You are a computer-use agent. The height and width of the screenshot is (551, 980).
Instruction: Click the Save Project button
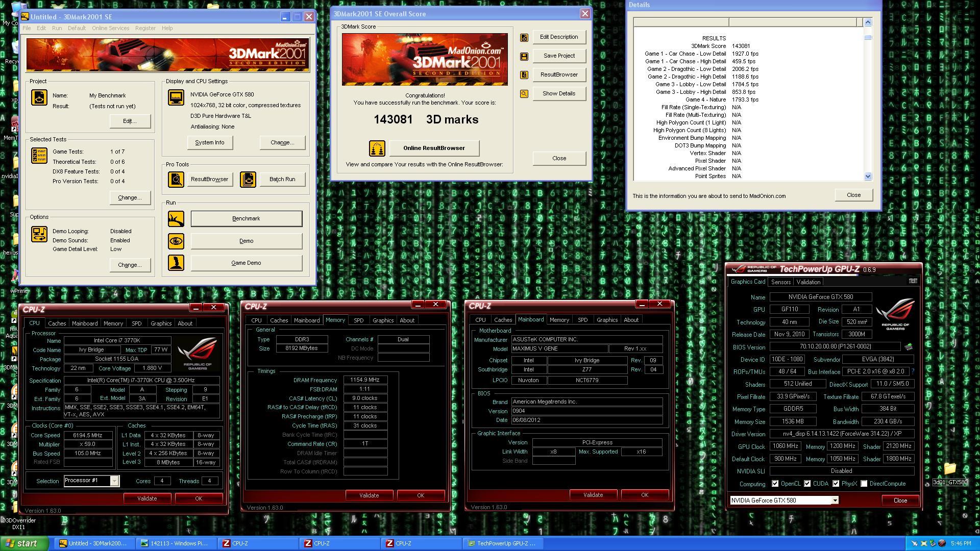(x=559, y=56)
